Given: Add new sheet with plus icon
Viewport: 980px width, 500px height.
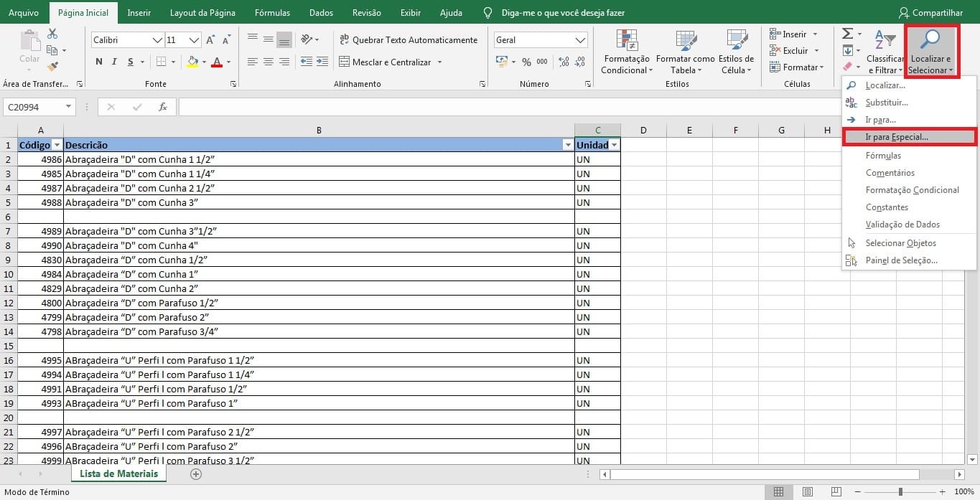Looking at the screenshot, I should (x=196, y=474).
